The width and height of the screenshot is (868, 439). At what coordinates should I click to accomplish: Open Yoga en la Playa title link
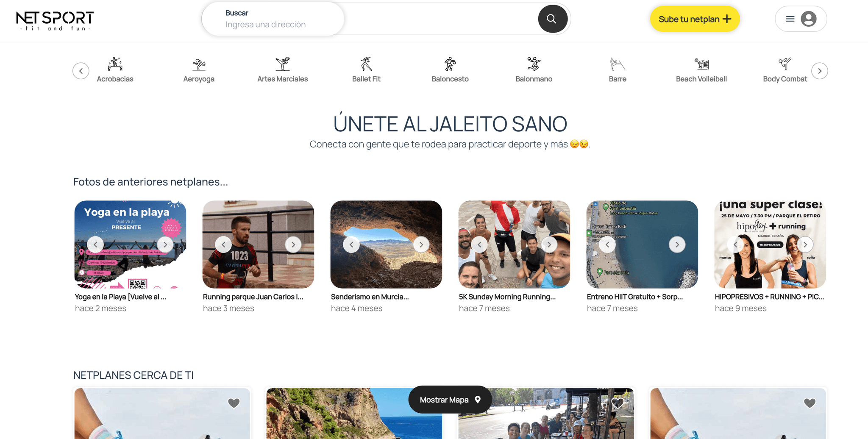[121, 297]
